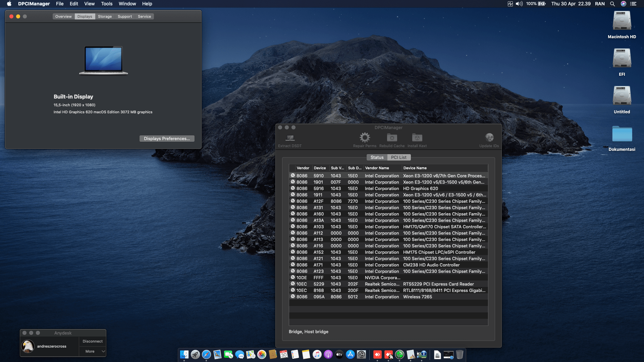Click the Update IDs toolbar icon
The image size is (644, 362).
point(489,137)
